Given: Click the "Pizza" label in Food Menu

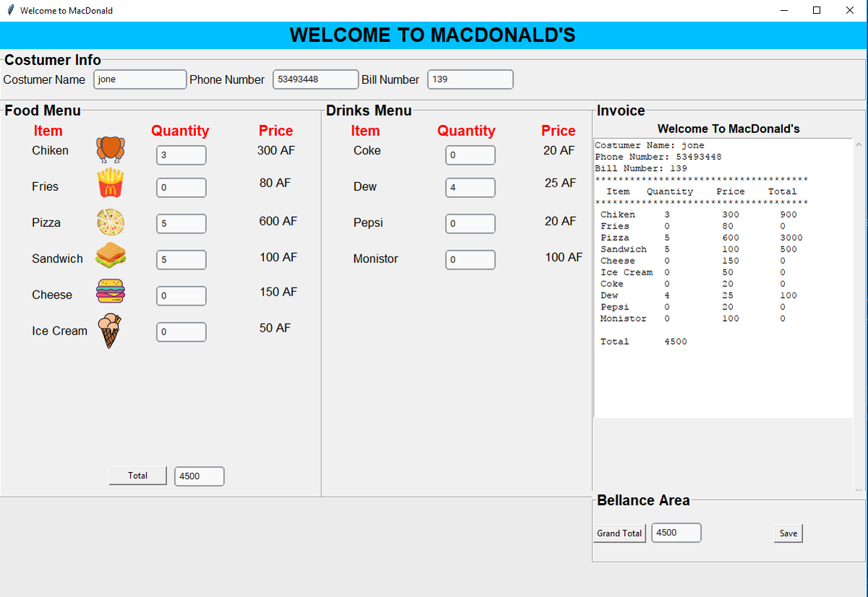Looking at the screenshot, I should 46,223.
